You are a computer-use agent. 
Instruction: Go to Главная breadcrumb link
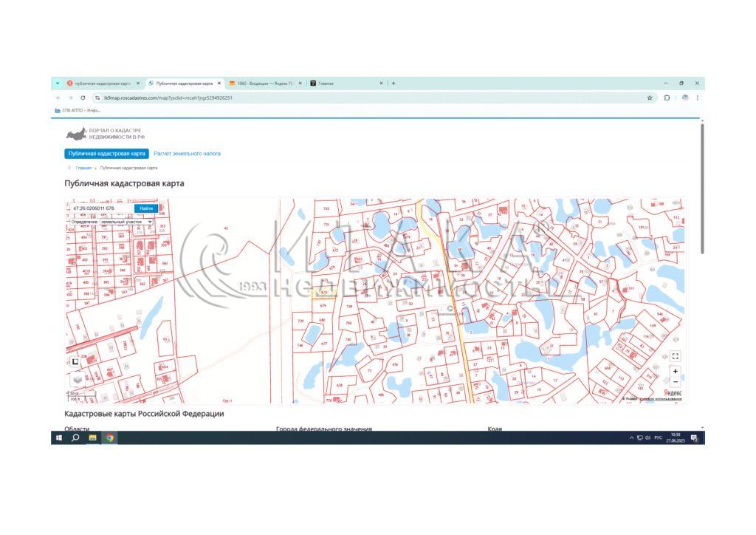(x=83, y=168)
